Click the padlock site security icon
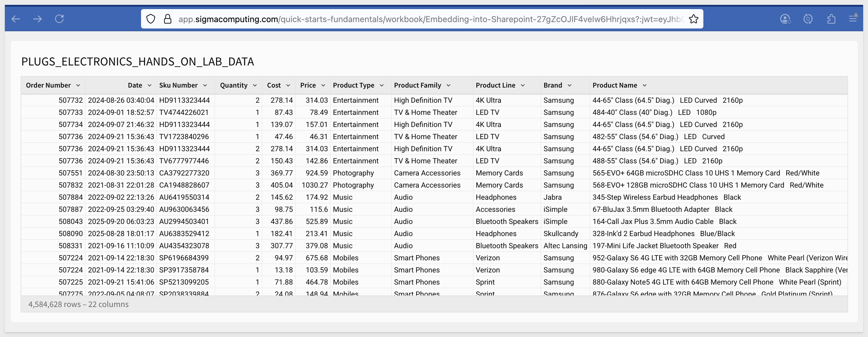This screenshot has width=868, height=337. tap(167, 19)
